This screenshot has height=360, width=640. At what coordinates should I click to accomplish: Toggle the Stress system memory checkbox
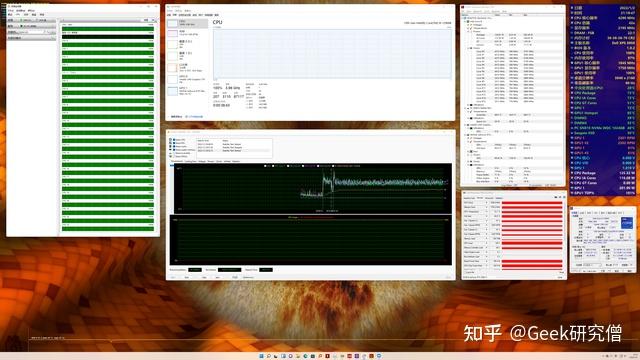174,150
